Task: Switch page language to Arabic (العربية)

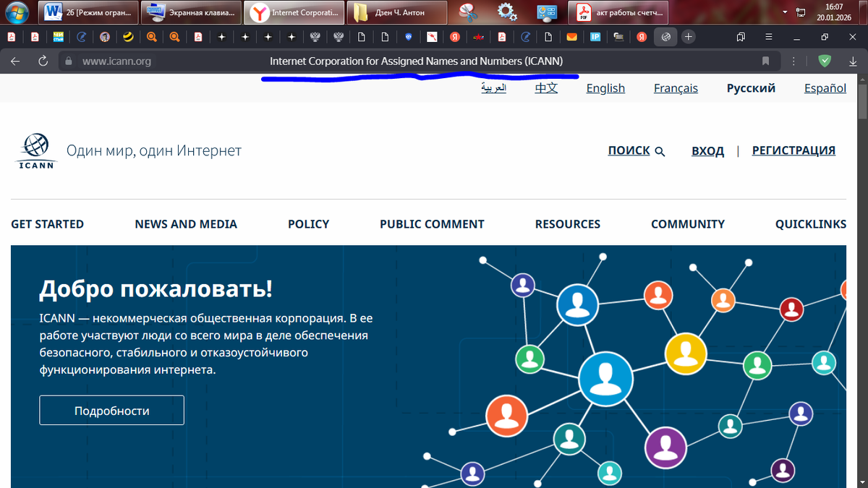Action: click(493, 88)
